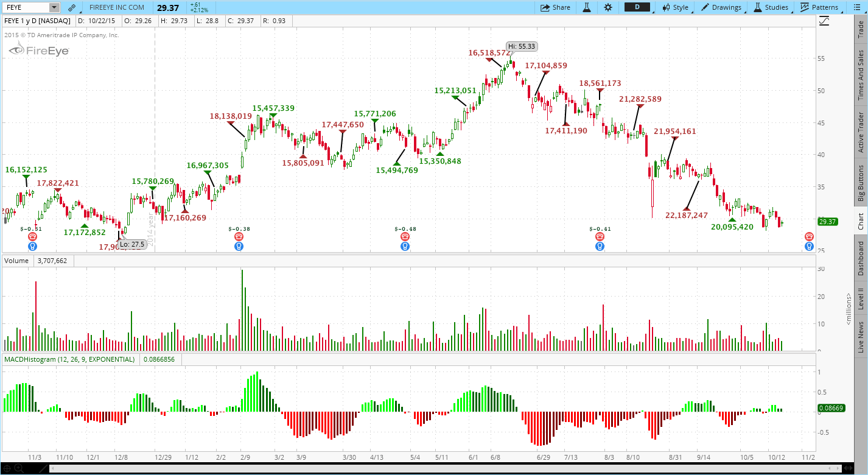Click the green 0.08669 MACD axis tag
The width and height of the screenshot is (868, 475).
pos(830,408)
